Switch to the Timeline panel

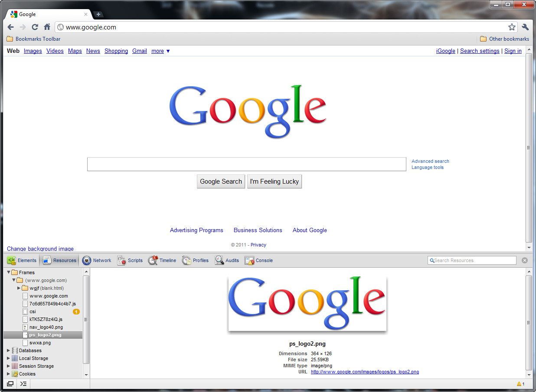(x=162, y=260)
